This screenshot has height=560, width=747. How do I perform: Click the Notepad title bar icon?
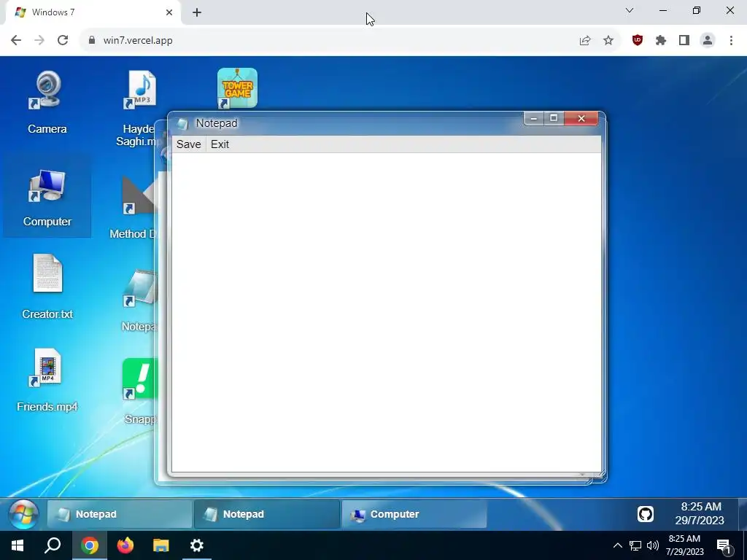tap(182, 124)
